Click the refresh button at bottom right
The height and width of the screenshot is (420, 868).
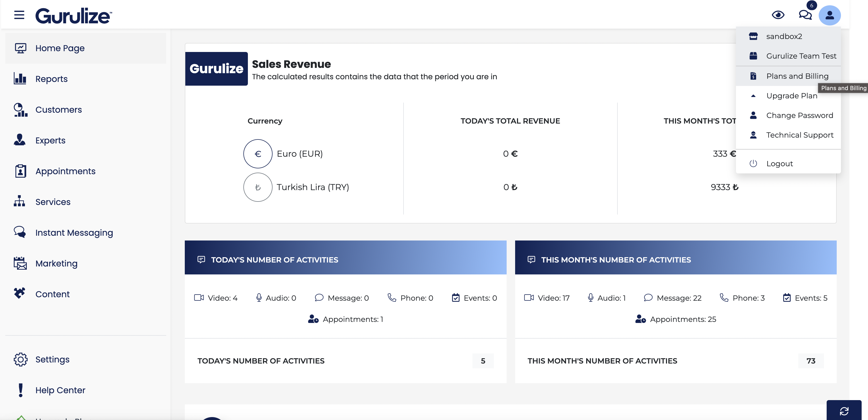tap(844, 411)
